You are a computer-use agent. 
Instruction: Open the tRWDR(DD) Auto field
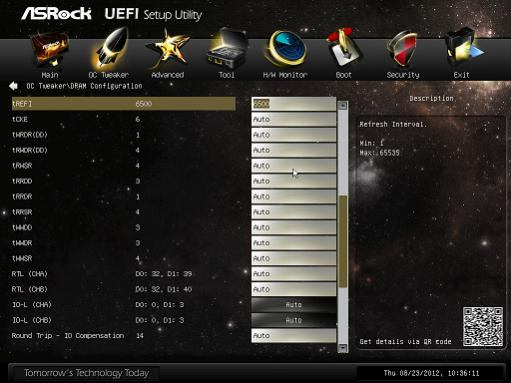(294, 150)
